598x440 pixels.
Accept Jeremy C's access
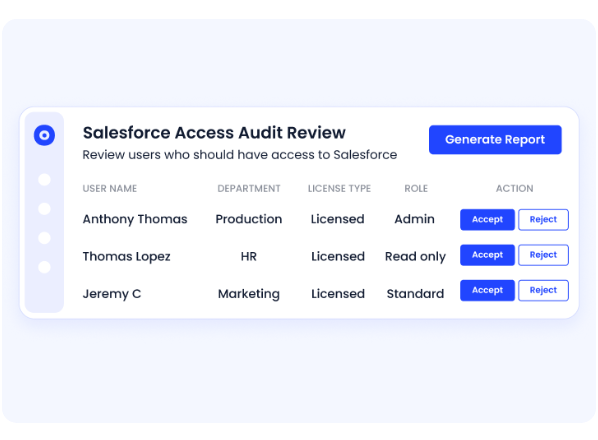click(487, 291)
